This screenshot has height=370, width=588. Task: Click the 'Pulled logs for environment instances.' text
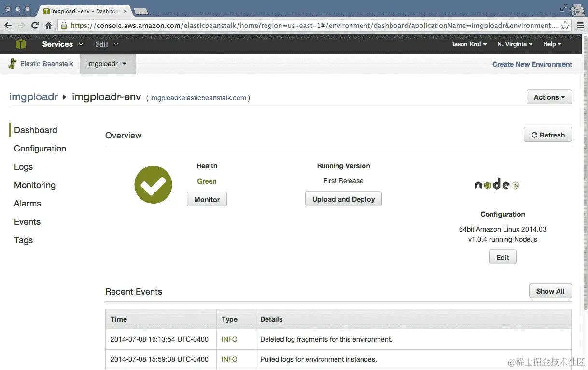[318, 359]
